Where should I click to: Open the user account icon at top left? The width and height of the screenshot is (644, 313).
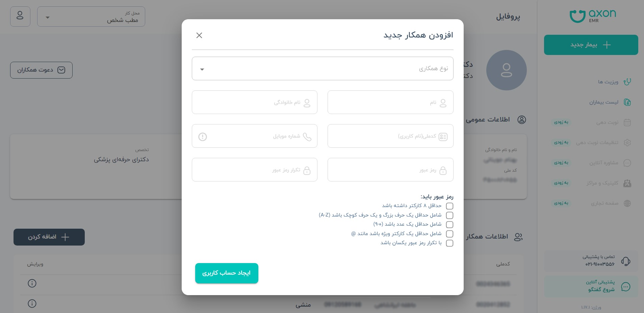[x=20, y=17]
